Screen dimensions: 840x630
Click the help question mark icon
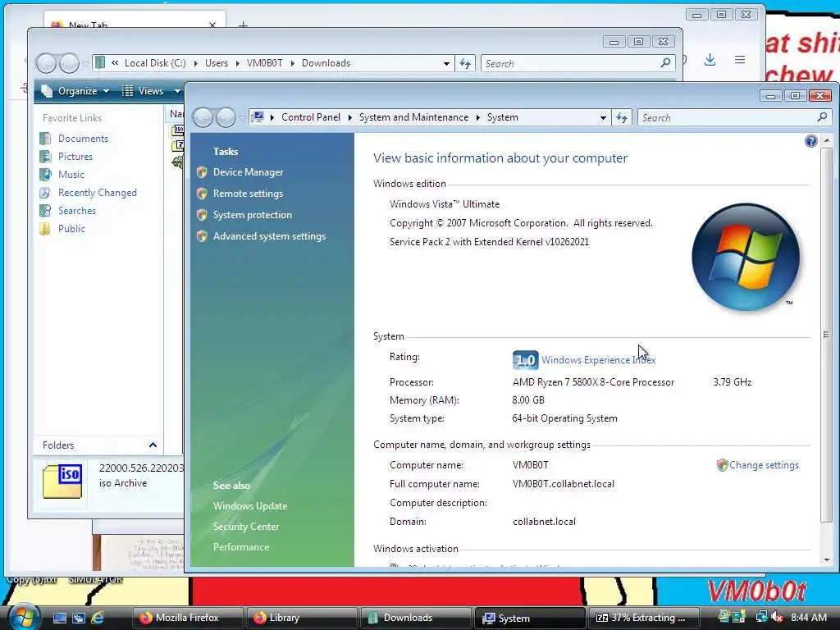pos(810,141)
